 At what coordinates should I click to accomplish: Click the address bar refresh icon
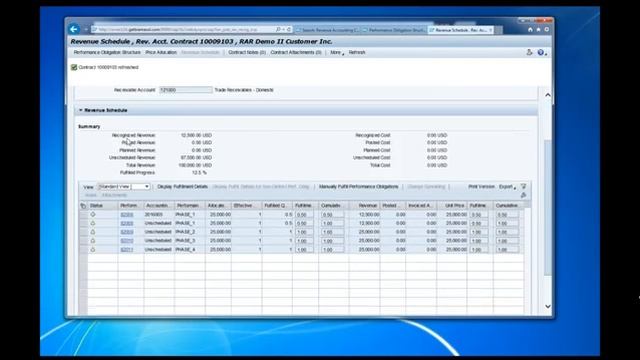pyautogui.click(x=289, y=29)
